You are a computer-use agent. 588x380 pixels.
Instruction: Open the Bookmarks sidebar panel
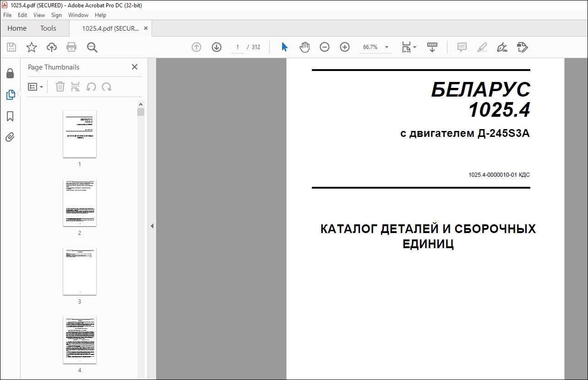[10, 116]
